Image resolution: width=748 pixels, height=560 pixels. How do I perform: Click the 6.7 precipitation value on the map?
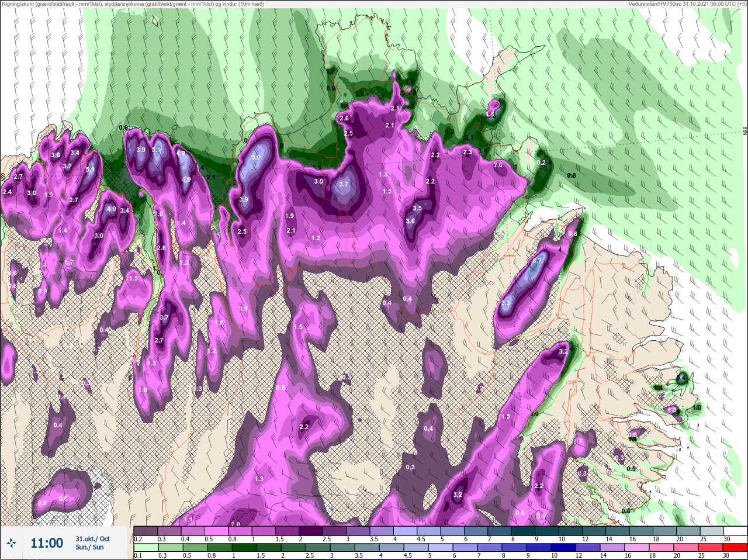point(538,260)
